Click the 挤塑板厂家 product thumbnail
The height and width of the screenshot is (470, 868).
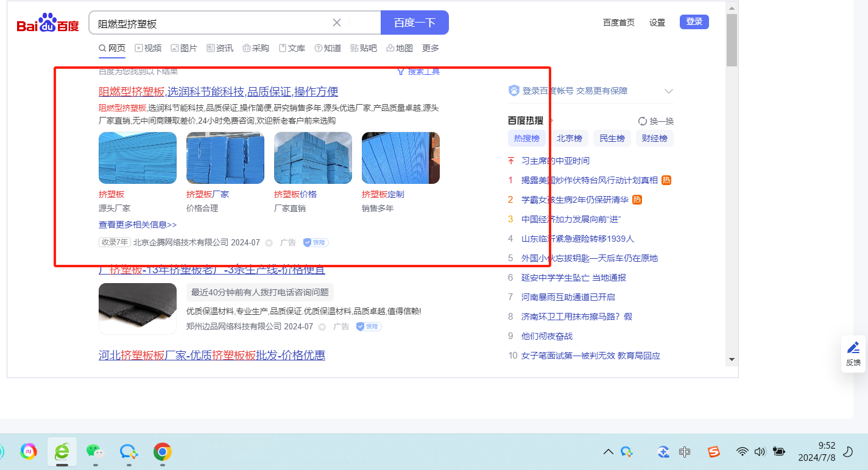pyautogui.click(x=225, y=158)
